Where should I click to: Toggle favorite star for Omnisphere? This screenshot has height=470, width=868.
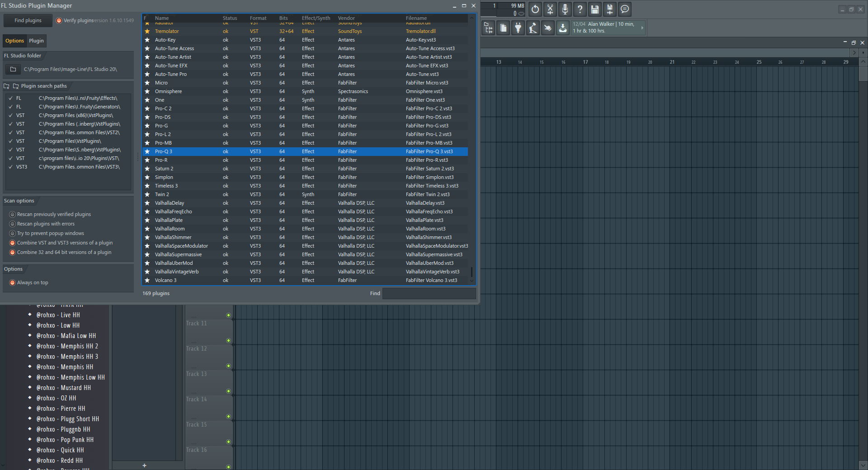[147, 91]
